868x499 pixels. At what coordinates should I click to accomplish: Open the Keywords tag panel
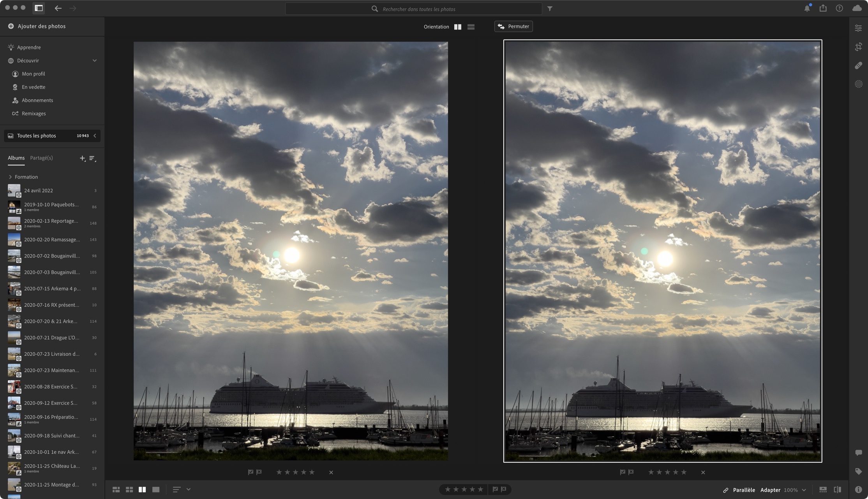tap(858, 471)
